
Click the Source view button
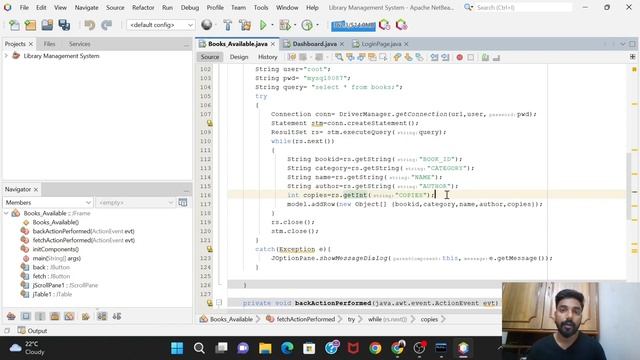pos(210,57)
